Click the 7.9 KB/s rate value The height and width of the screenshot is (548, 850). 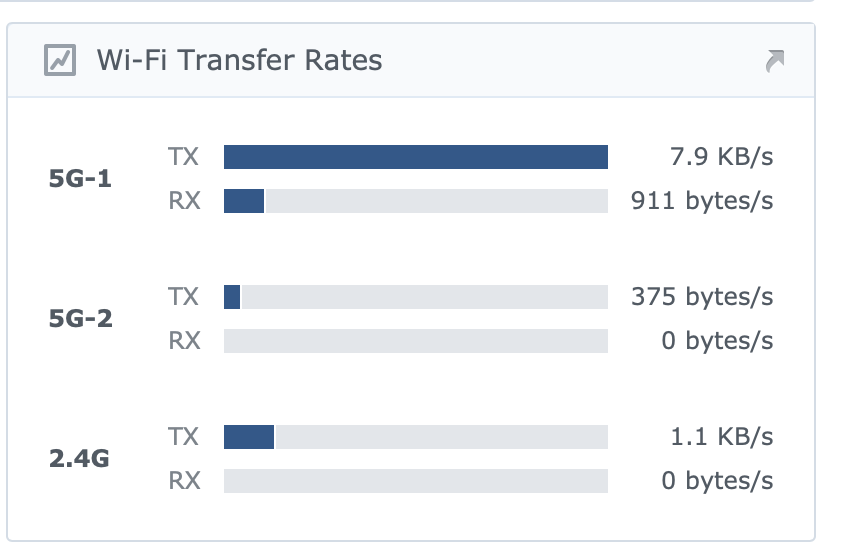tap(722, 157)
